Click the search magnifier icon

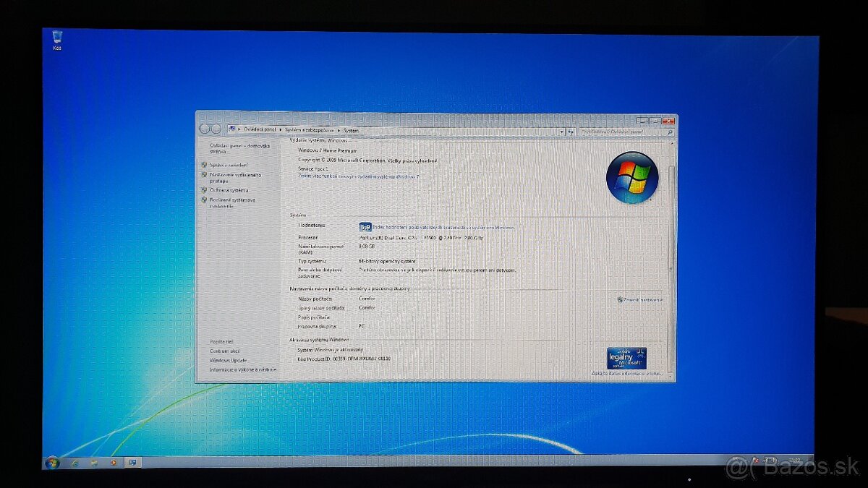pyautogui.click(x=669, y=132)
